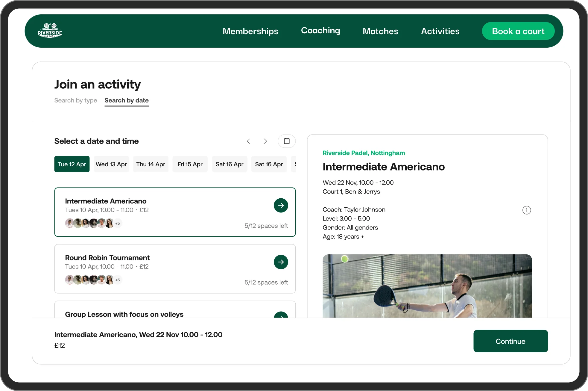Click the Level: 3.00 - 5.00 text

pos(346,218)
